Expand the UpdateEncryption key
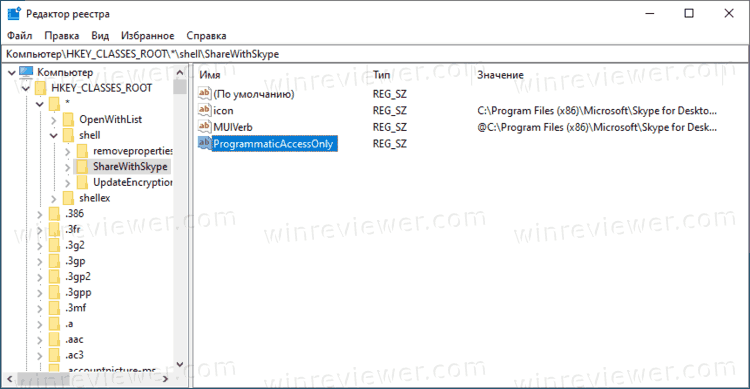The height and width of the screenshot is (389, 750). [x=67, y=183]
